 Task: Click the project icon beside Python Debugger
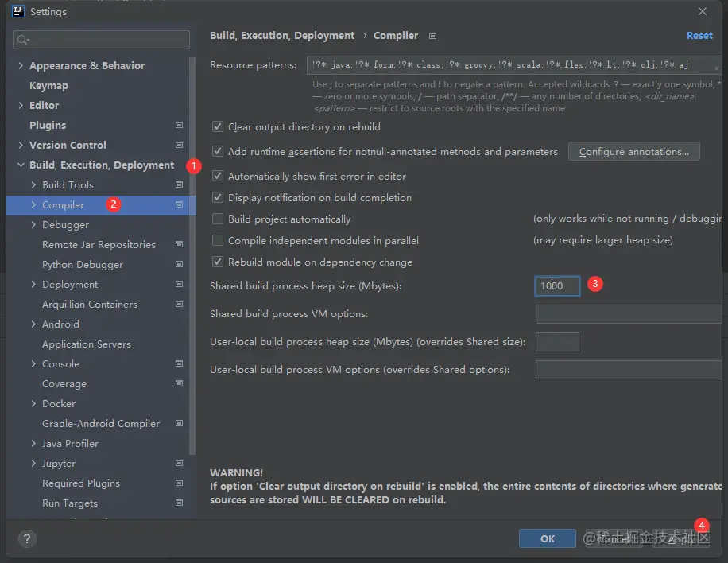click(x=179, y=264)
